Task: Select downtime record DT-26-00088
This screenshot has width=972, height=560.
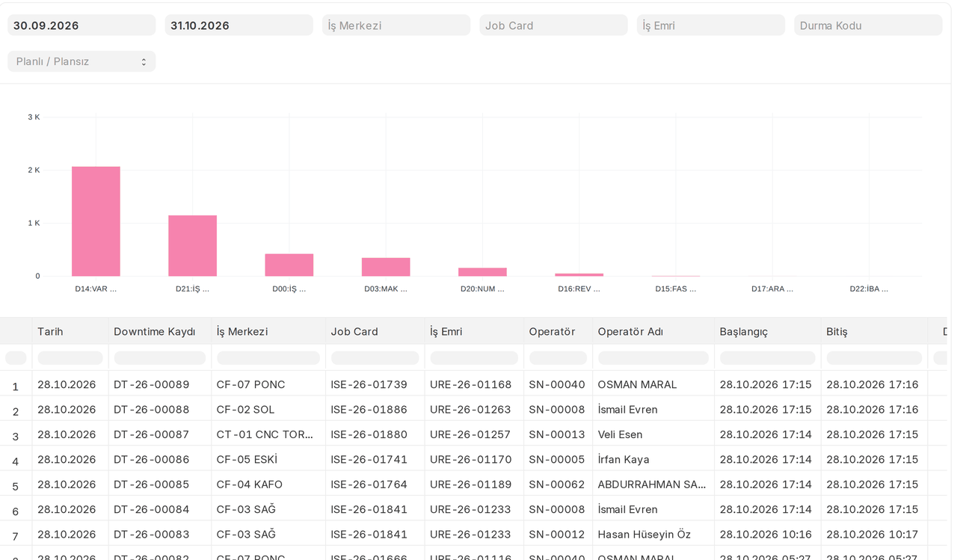Action: (x=152, y=409)
